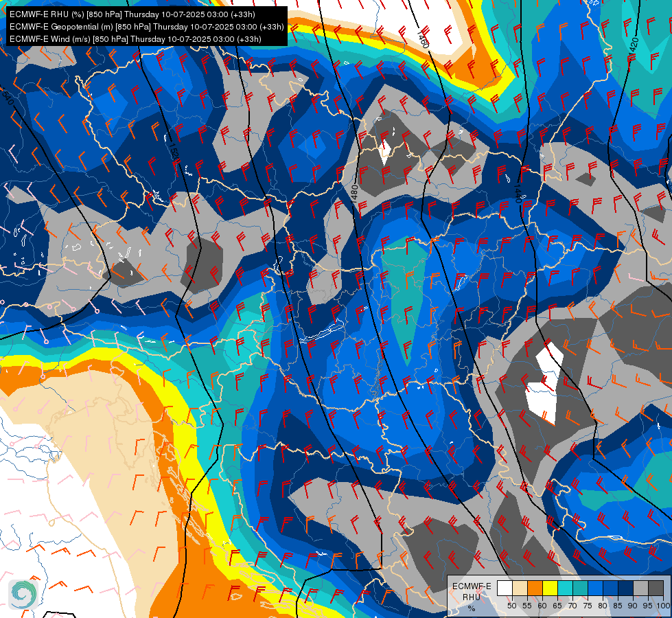Click the legend value 75
This screenshot has width=672, height=618.
[588, 606]
